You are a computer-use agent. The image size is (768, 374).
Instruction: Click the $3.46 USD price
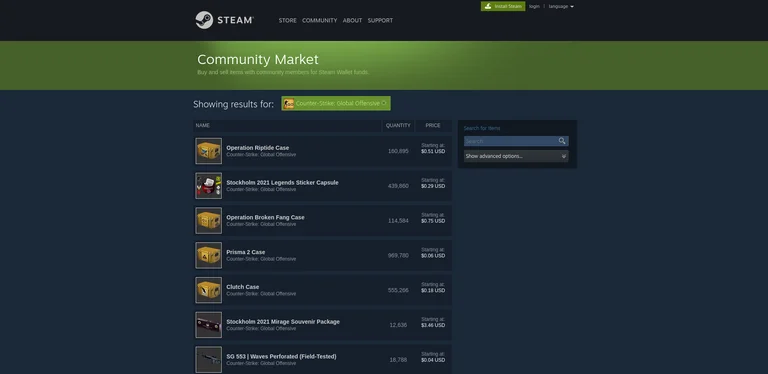[433, 326]
